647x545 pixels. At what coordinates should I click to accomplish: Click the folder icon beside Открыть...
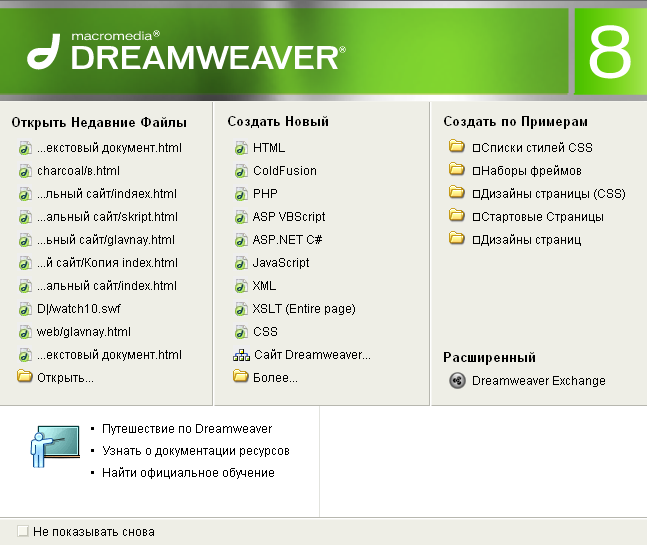coord(24,377)
